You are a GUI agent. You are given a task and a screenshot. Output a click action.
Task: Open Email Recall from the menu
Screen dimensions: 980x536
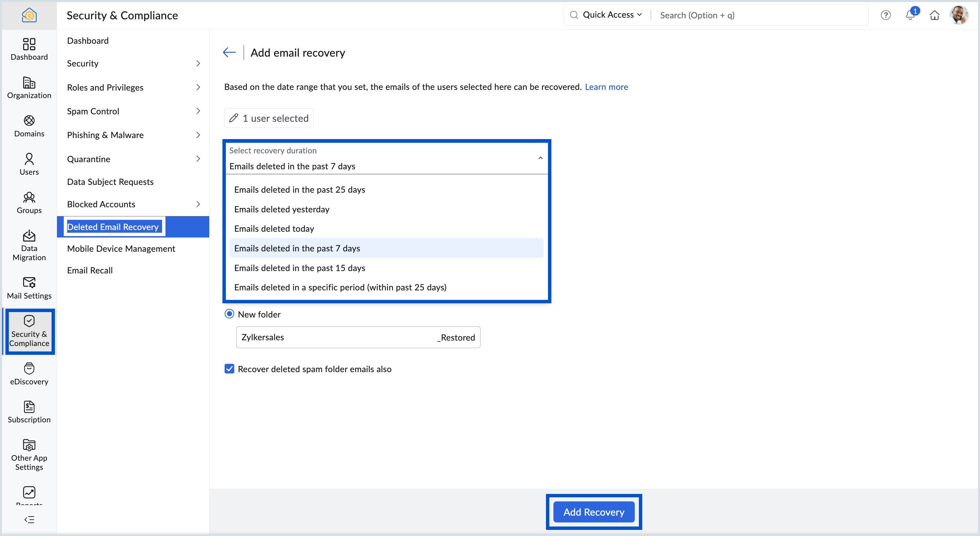click(90, 270)
